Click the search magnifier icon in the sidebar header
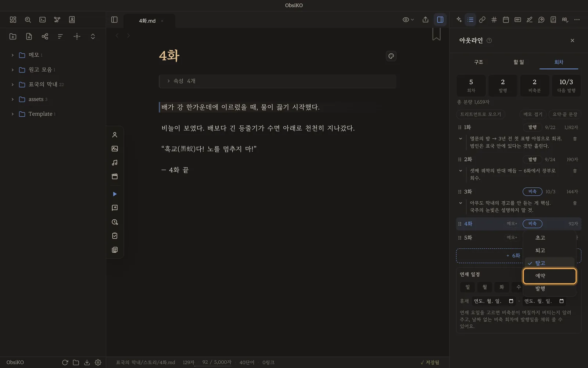 (x=28, y=20)
